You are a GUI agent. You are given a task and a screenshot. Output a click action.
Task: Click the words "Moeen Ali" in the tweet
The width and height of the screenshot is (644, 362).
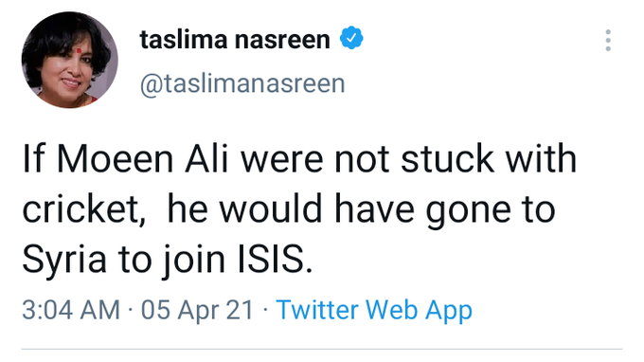coord(142,159)
